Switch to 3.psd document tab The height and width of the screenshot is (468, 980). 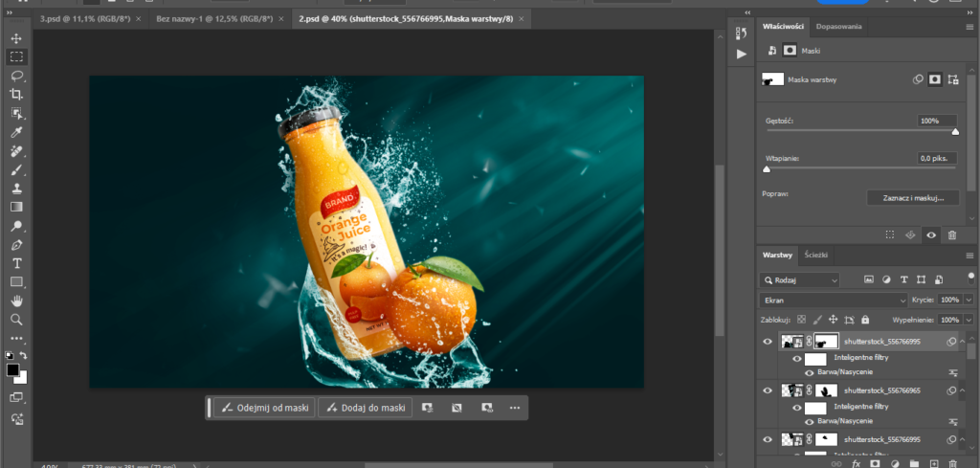click(85, 19)
